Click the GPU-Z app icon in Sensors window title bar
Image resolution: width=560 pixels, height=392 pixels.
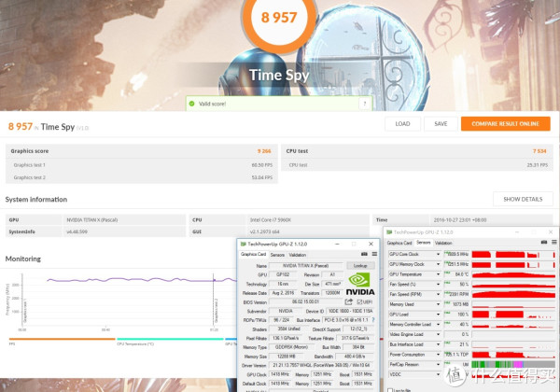(x=389, y=232)
